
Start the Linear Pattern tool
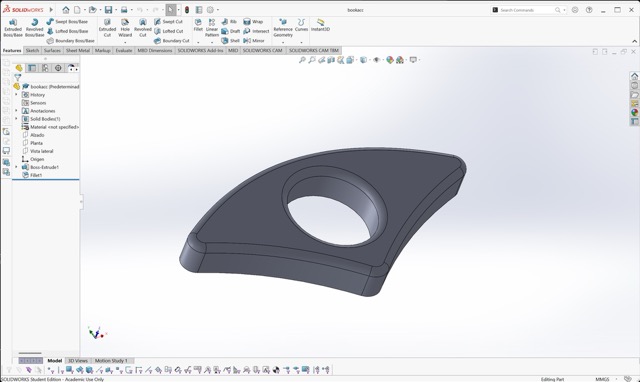pyautogui.click(x=211, y=28)
